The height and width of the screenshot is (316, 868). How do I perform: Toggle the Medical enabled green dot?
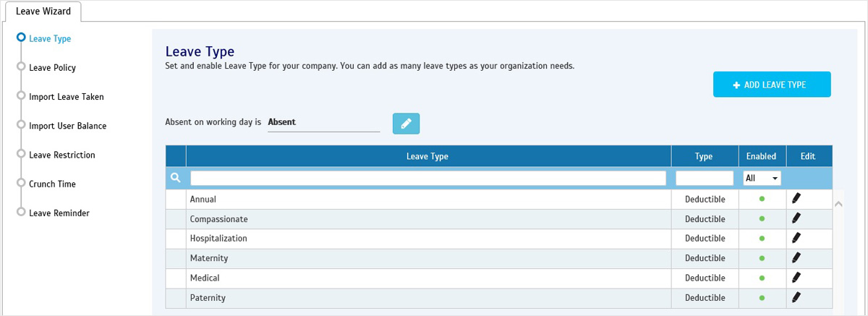click(762, 278)
